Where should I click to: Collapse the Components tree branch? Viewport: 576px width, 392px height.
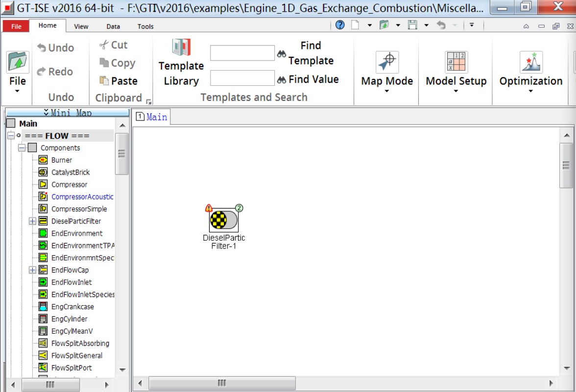tap(22, 147)
